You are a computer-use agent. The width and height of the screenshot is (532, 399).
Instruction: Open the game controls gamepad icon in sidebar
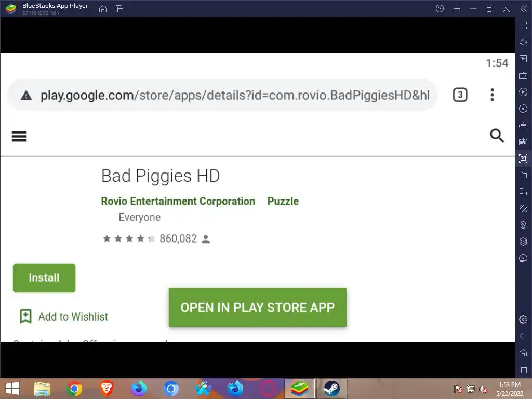point(523,125)
